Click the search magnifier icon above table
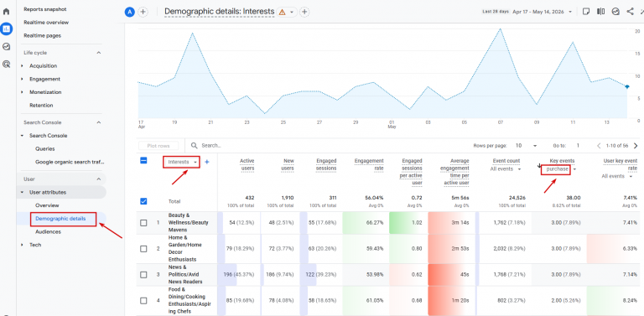The image size is (644, 316). (195, 145)
